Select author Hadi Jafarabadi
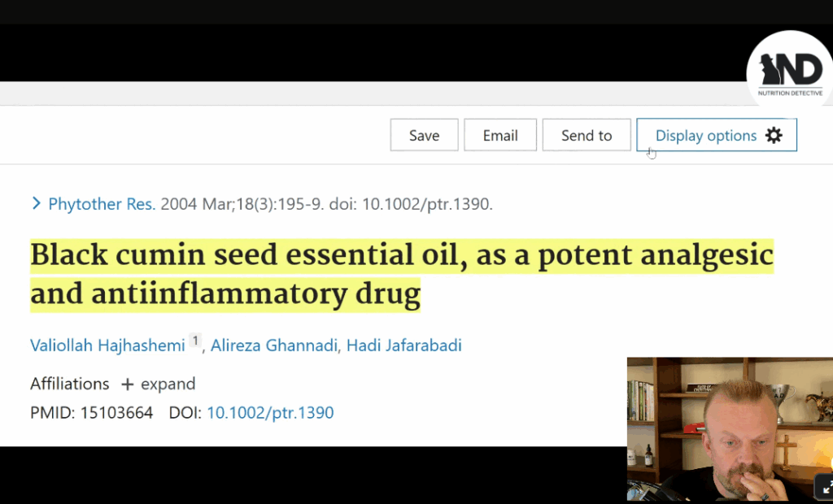Viewport: 833px width, 504px height. [x=403, y=345]
